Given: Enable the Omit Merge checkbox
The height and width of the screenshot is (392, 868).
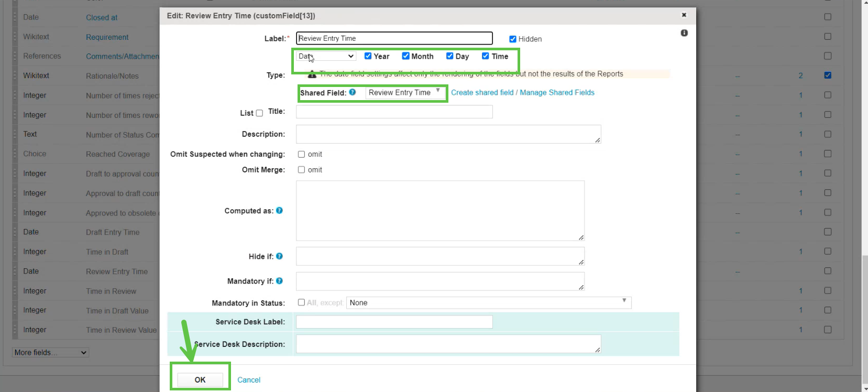Looking at the screenshot, I should pos(301,170).
